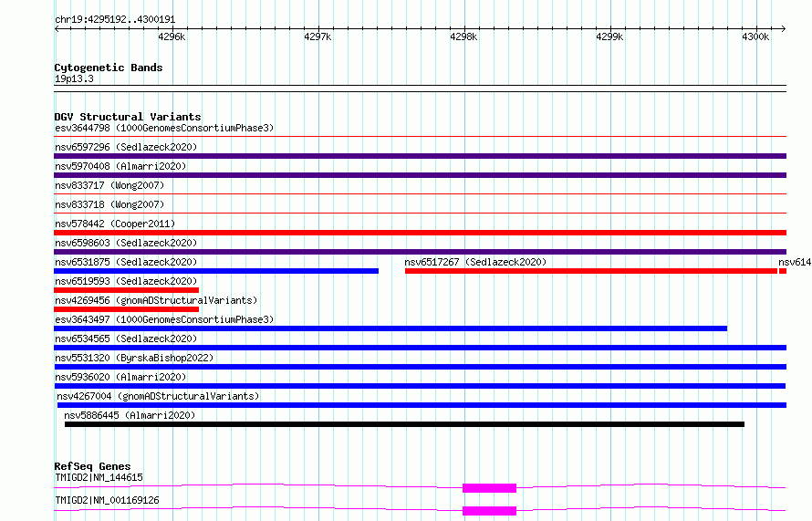Select the blue bar under nsv6534565

coord(420,348)
